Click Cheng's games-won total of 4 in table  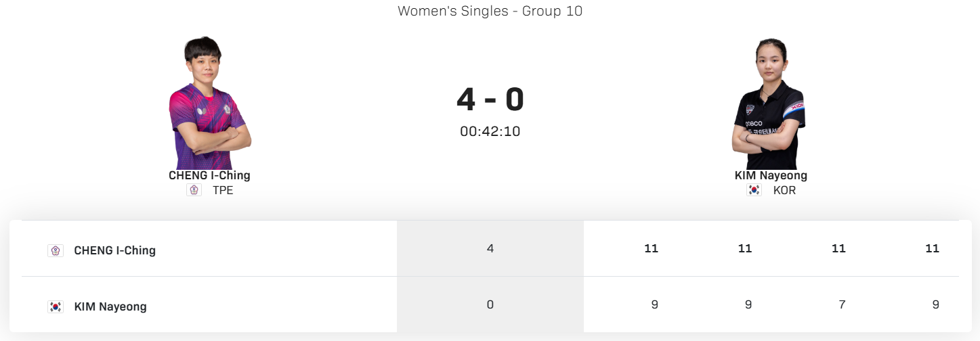click(490, 248)
